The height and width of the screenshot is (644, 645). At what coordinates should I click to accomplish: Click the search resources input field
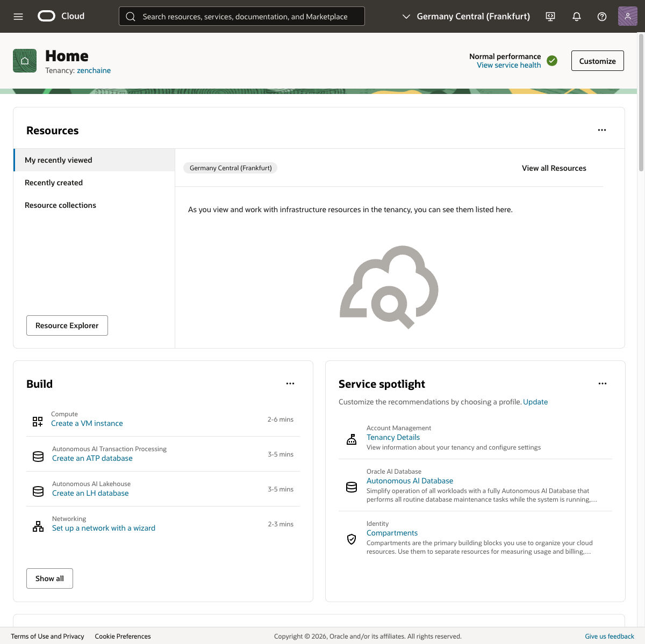click(x=241, y=16)
